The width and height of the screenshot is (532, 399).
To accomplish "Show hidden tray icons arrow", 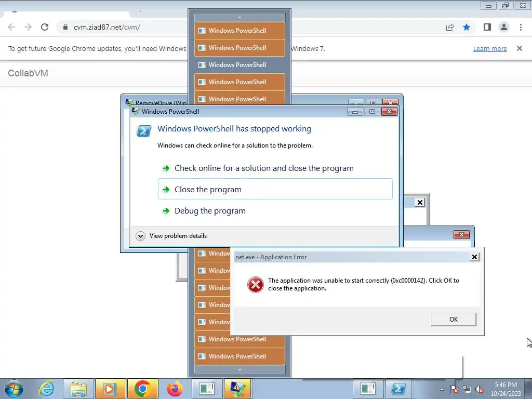I will [x=442, y=389].
